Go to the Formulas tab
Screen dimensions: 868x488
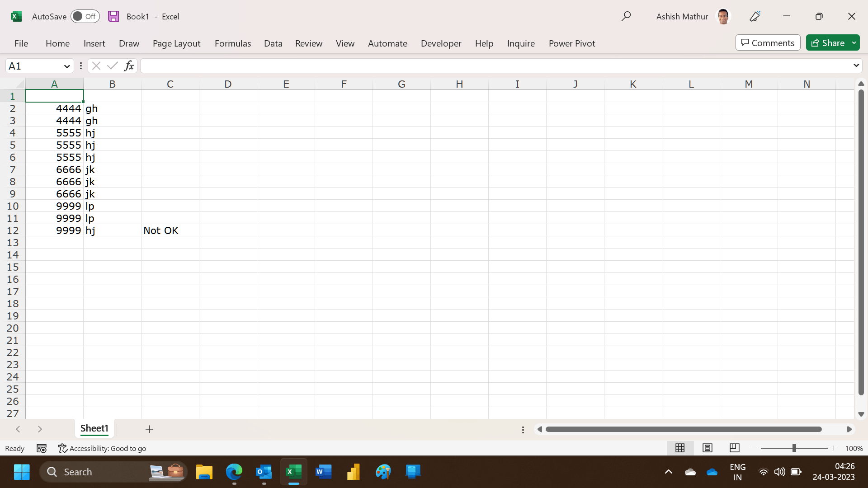tap(232, 43)
